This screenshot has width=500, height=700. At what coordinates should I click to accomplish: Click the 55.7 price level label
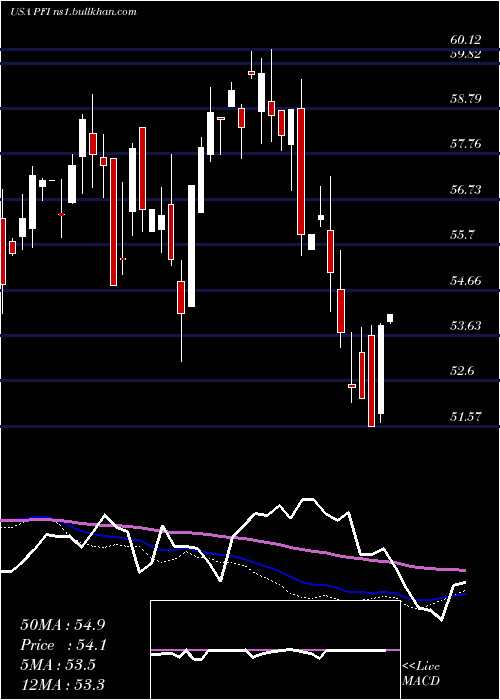(x=462, y=235)
